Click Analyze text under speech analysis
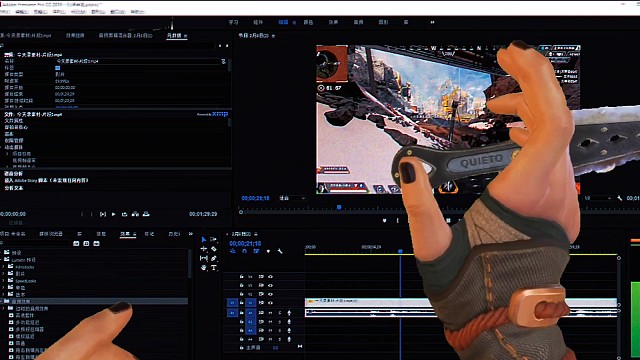 14,188
